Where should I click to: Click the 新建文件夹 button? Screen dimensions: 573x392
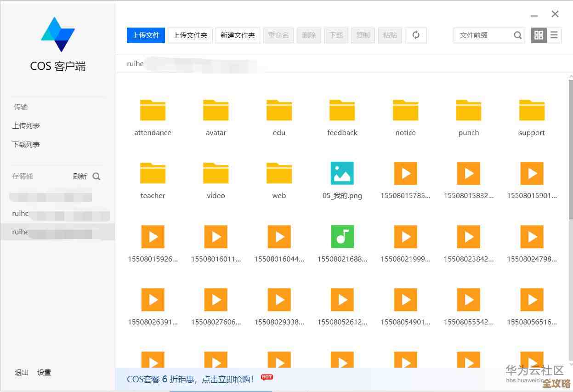coord(238,35)
